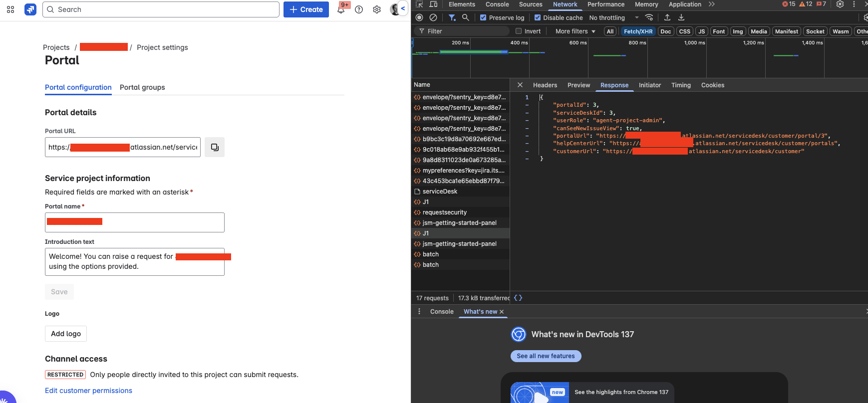
Task: Click the Add logo button
Action: 66,334
